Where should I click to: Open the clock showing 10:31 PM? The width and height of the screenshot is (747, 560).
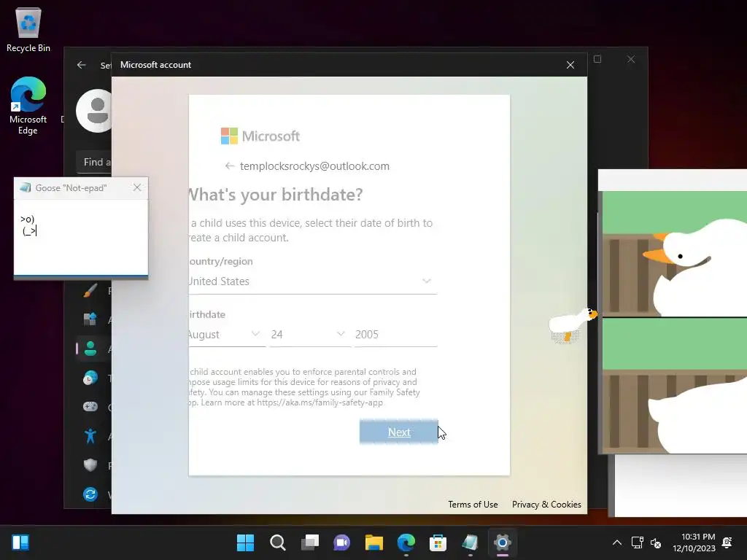click(694, 542)
